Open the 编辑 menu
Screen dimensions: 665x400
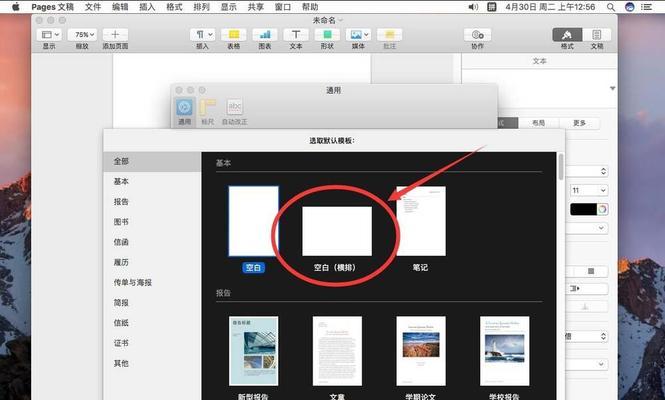pyautogui.click(x=120, y=7)
